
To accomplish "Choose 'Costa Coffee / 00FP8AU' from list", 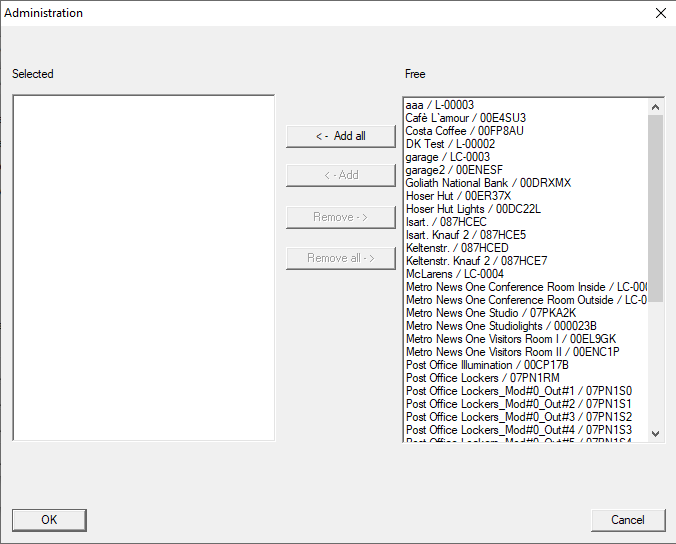I will coord(464,131).
